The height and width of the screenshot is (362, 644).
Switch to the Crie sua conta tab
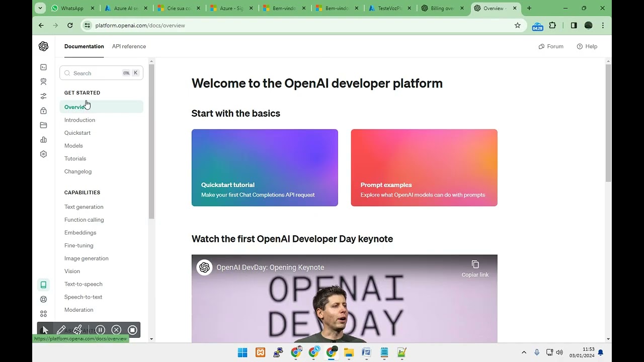pos(178,8)
